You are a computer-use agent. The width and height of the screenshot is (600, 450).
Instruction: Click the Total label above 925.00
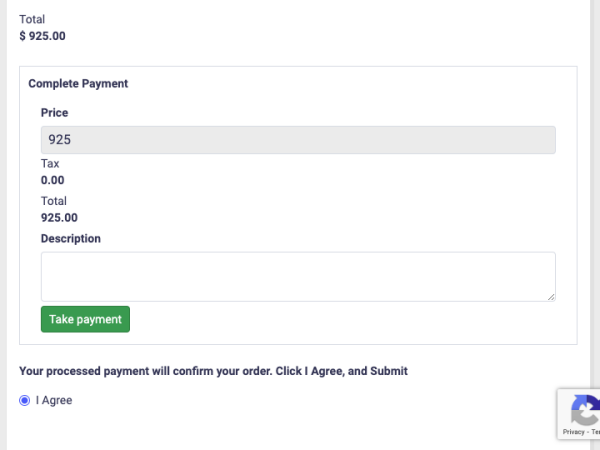(54, 201)
